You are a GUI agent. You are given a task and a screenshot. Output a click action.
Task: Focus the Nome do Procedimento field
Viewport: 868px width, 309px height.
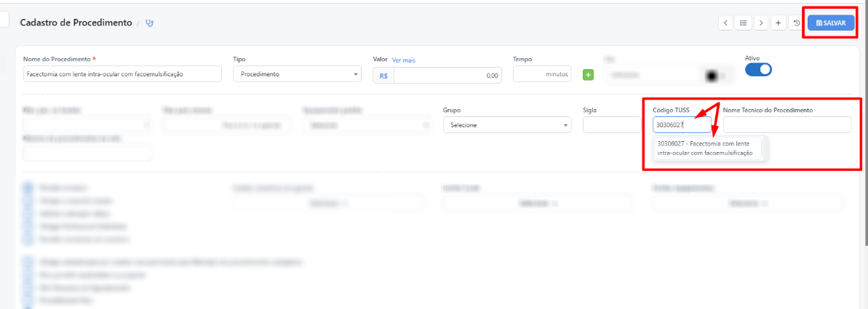122,74
